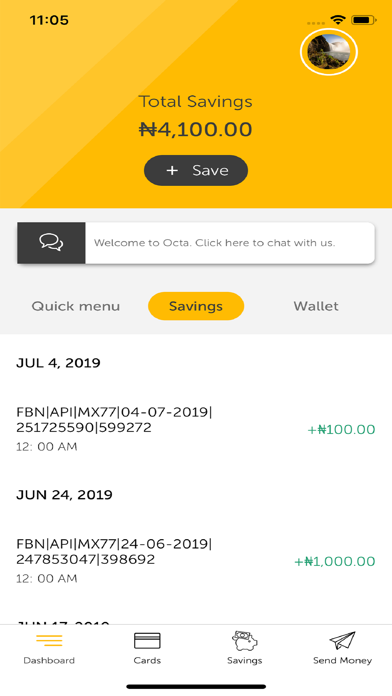
Task: Tap the Send Money paper plane icon
Action: tap(342, 641)
